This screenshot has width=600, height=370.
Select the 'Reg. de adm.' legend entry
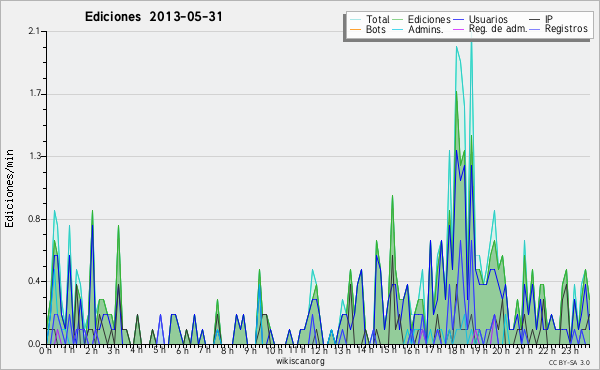(498, 29)
